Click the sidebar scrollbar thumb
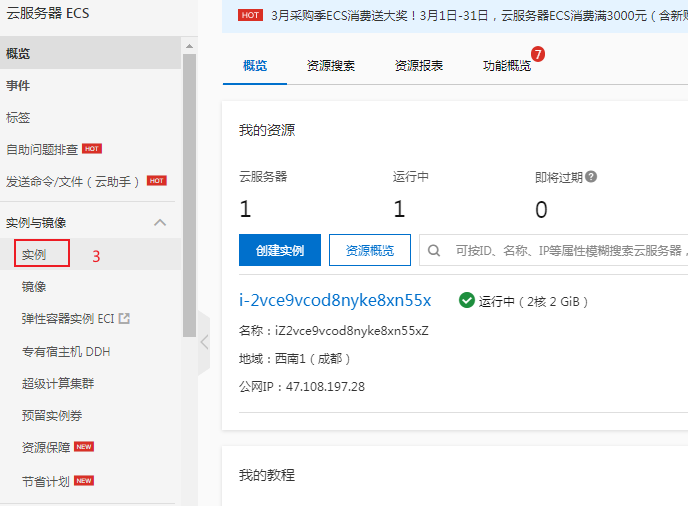 pos(190,195)
